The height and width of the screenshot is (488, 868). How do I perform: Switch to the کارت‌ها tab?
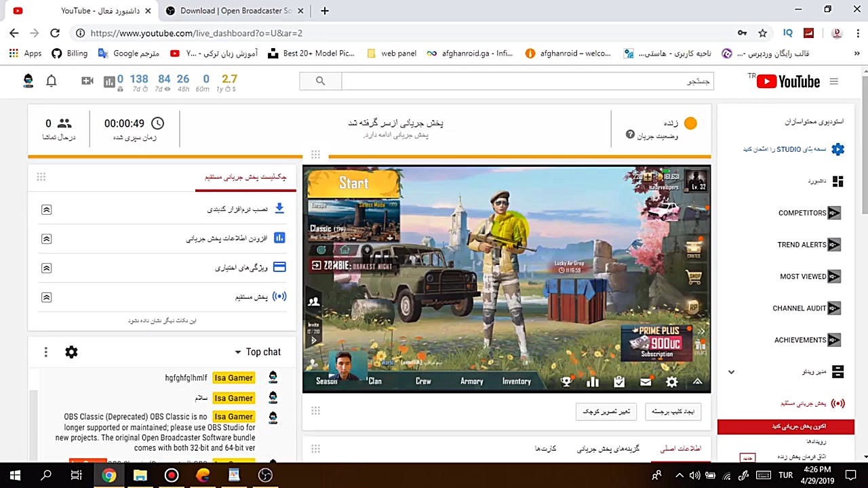(545, 448)
